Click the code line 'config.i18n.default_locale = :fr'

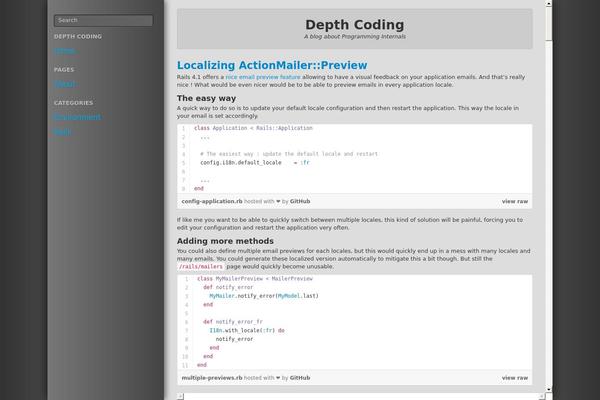tap(255, 163)
